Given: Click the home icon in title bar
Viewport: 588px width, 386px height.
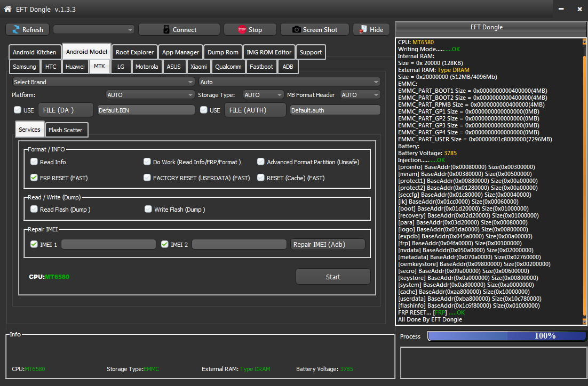Looking at the screenshot, I should click(7, 9).
